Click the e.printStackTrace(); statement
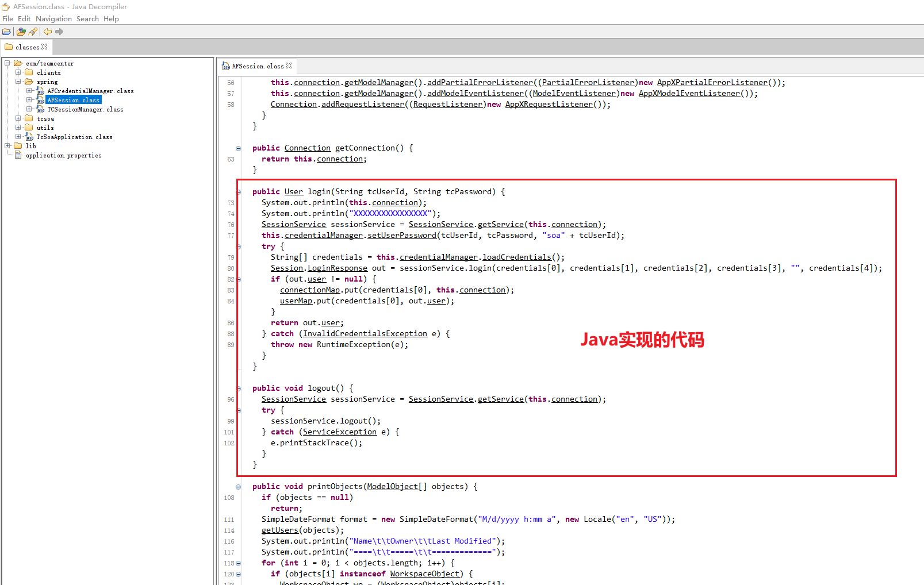Image resolution: width=924 pixels, height=585 pixels. click(x=317, y=443)
